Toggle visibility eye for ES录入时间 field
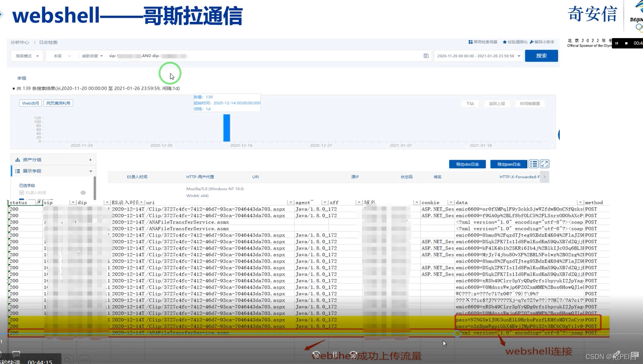 click(x=83, y=193)
